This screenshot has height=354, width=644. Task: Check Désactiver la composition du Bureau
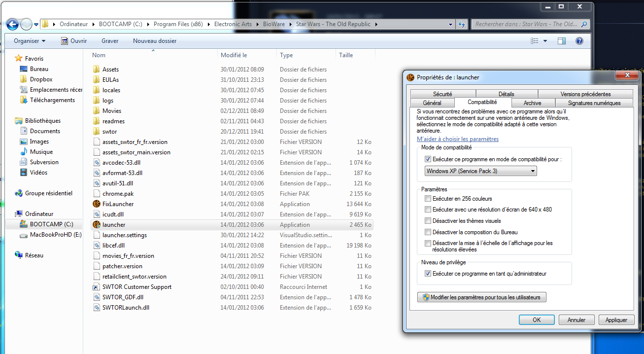[428, 232]
